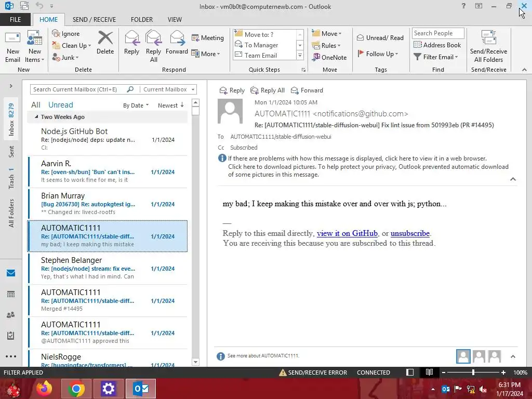Switch to the People view
The width and height of the screenshot is (532, 399).
[11, 315]
